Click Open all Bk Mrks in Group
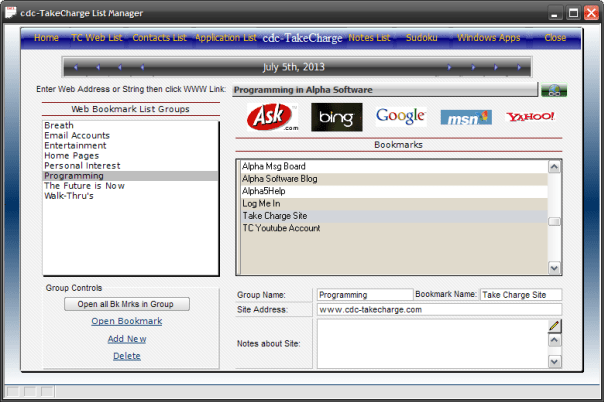Viewport: 604px width, 402px height. (127, 304)
